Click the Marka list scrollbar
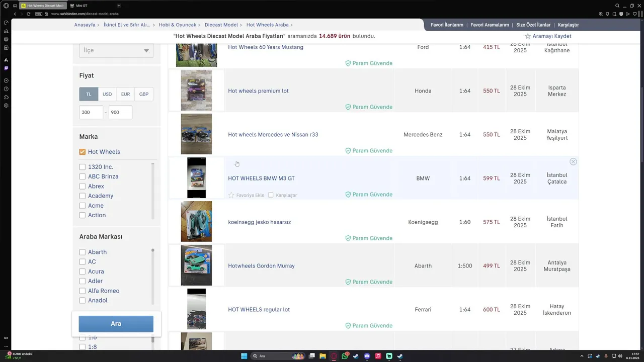 [153, 191]
